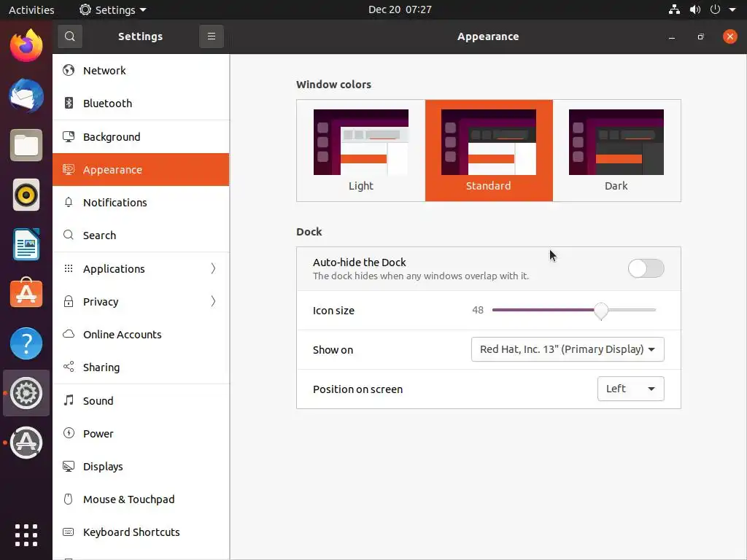Image resolution: width=747 pixels, height=560 pixels.
Task: Open LibreOffice Writer from the dock
Action: coord(26,244)
